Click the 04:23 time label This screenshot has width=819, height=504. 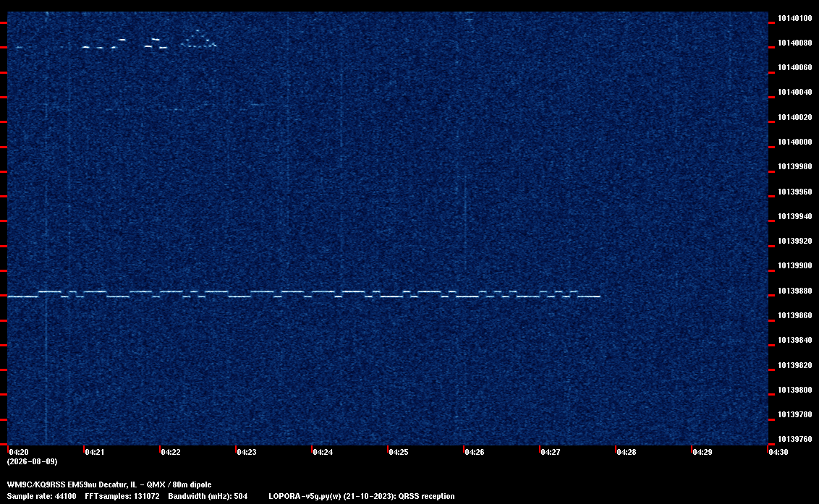click(x=247, y=452)
